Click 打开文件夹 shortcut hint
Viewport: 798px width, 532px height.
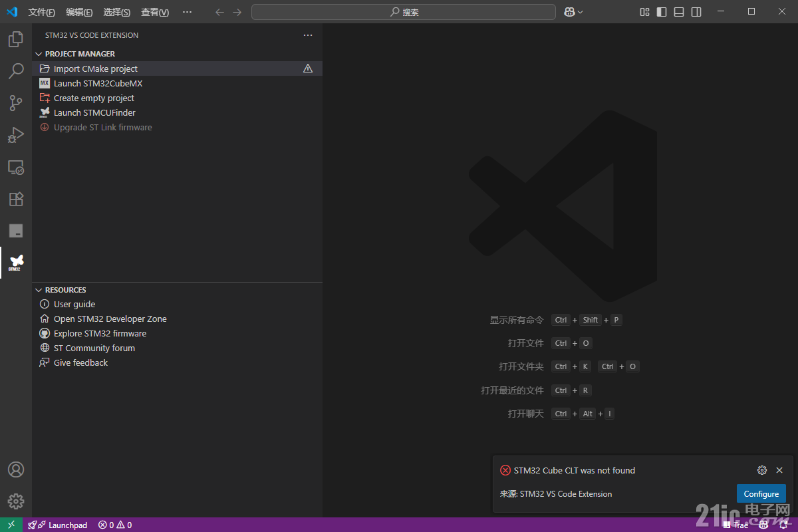(521, 366)
